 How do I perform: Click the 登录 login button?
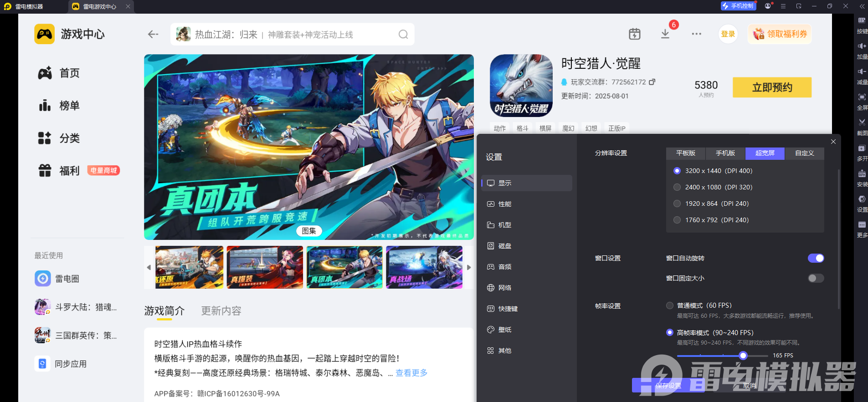[728, 34]
